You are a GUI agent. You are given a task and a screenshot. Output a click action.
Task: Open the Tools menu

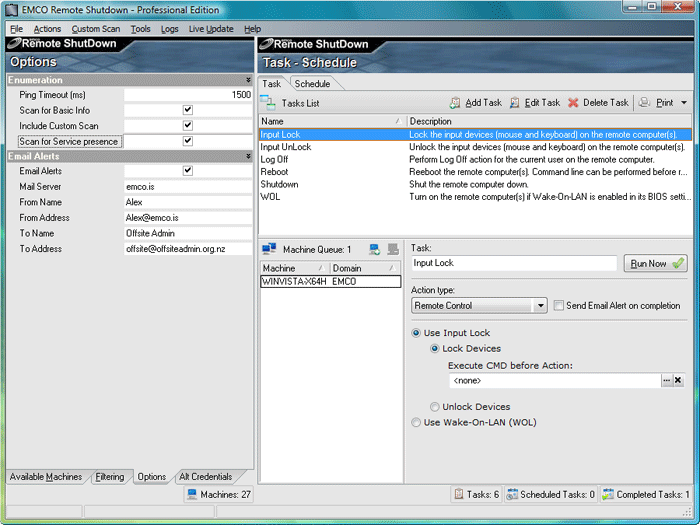pos(140,29)
